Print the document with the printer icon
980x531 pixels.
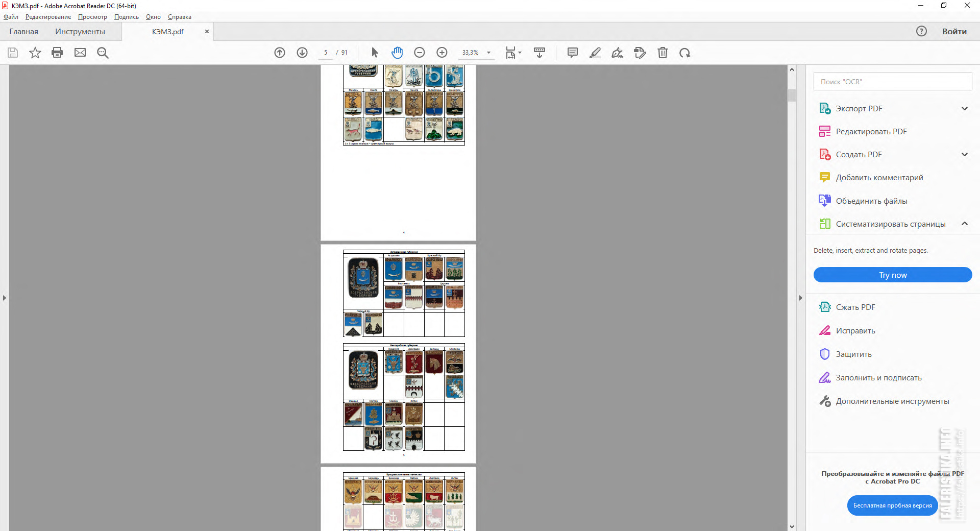(57, 53)
